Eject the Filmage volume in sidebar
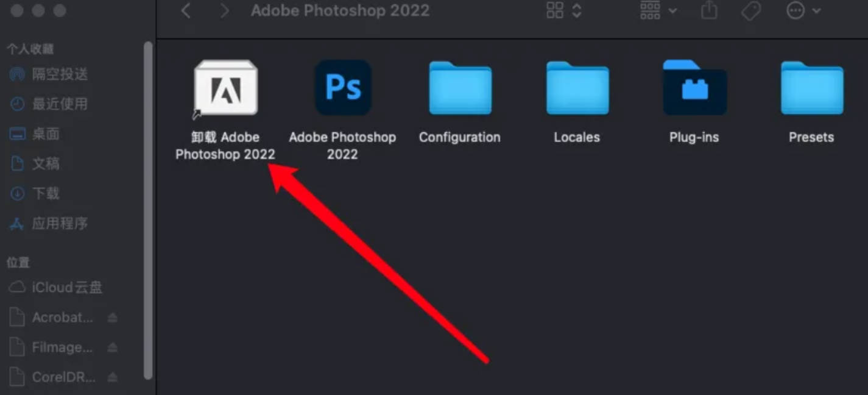This screenshot has width=868, height=395. (113, 347)
